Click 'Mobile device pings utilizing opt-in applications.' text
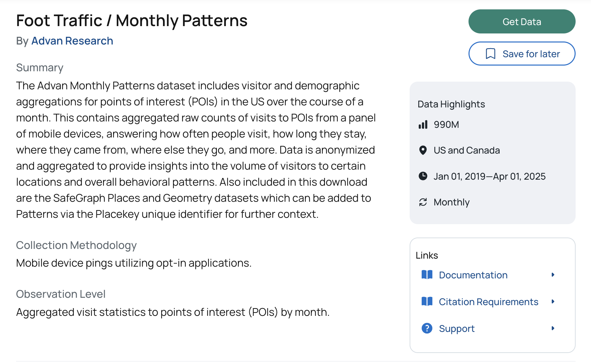Screen dimensions: 591x364 pyautogui.click(x=134, y=263)
